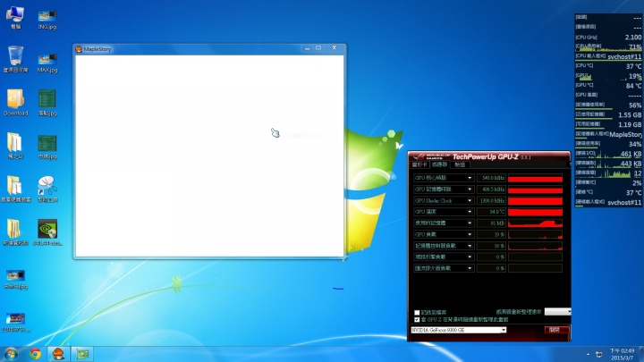Open the Validation tab in GPU-Z

[x=460, y=164]
